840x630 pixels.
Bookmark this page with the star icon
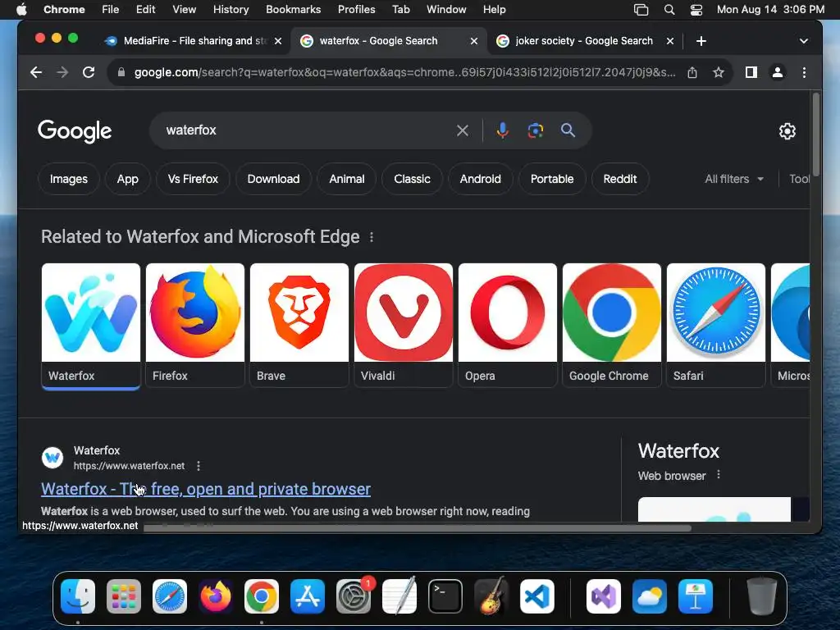point(719,72)
